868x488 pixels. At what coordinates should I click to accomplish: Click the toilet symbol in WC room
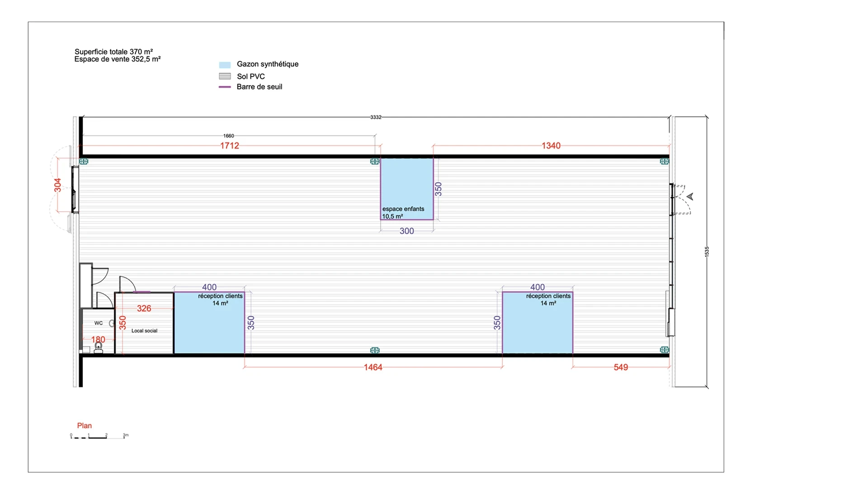[x=98, y=347]
